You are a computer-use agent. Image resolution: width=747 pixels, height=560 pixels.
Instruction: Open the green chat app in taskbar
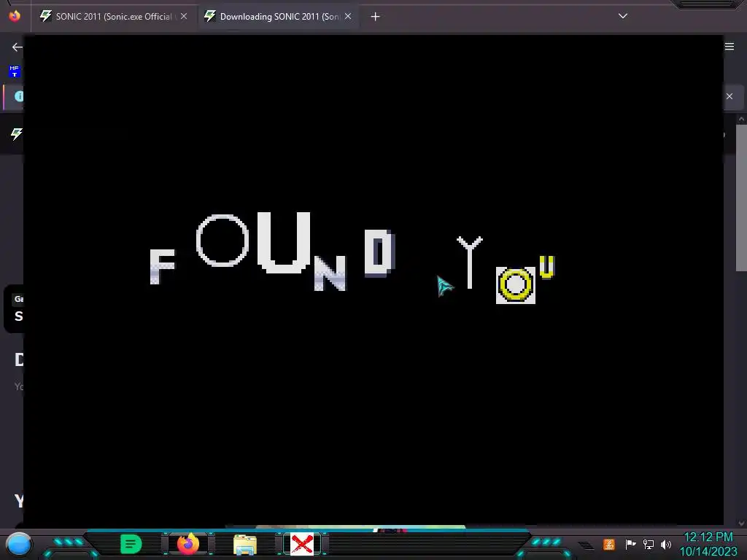tap(131, 544)
